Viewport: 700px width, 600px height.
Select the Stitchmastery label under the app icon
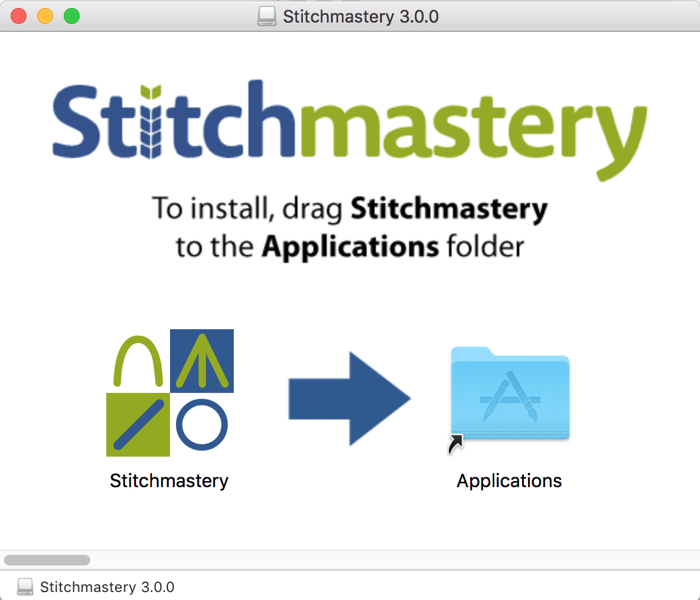(169, 481)
